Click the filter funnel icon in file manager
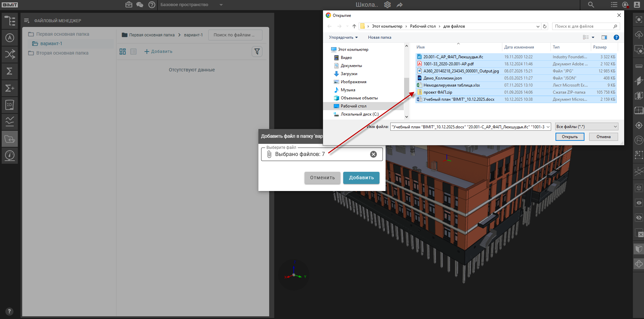644x319 pixels. (x=257, y=52)
